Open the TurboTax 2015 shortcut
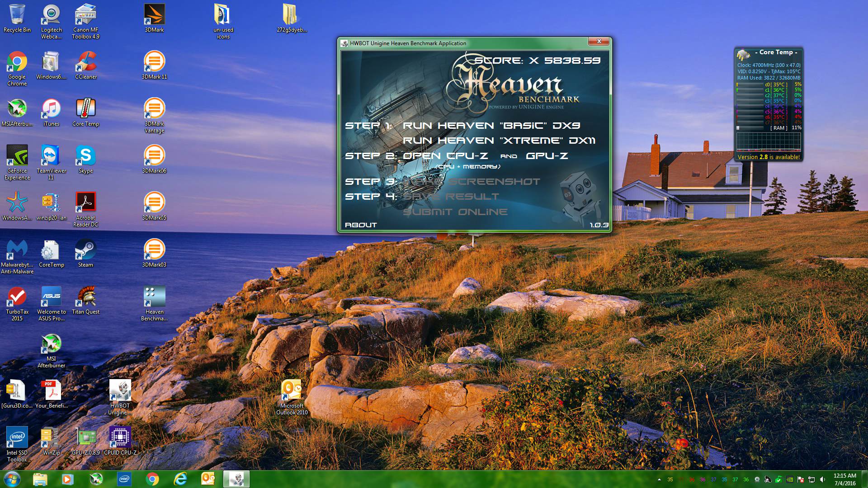The image size is (868, 488). pyautogui.click(x=17, y=303)
